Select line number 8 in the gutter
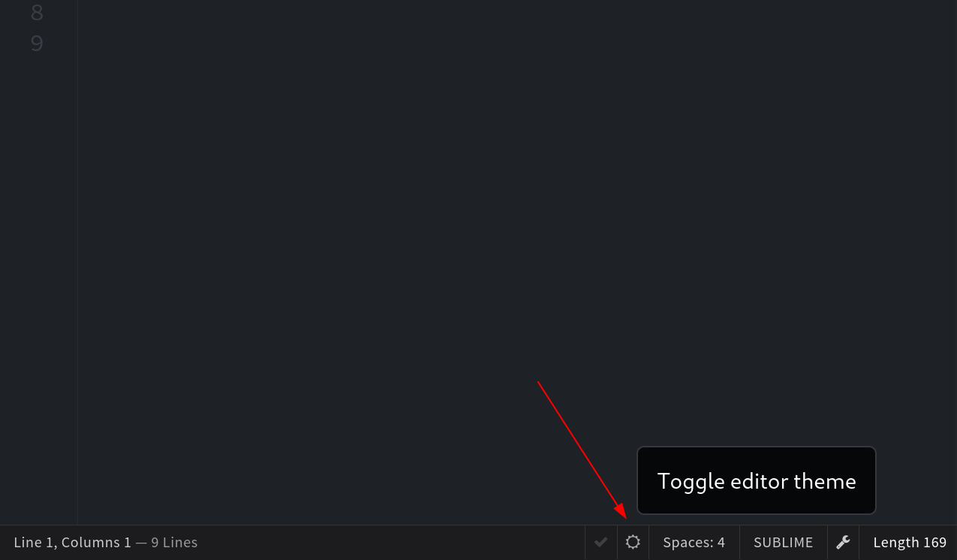The width and height of the screenshot is (957, 560). pyautogui.click(x=37, y=13)
